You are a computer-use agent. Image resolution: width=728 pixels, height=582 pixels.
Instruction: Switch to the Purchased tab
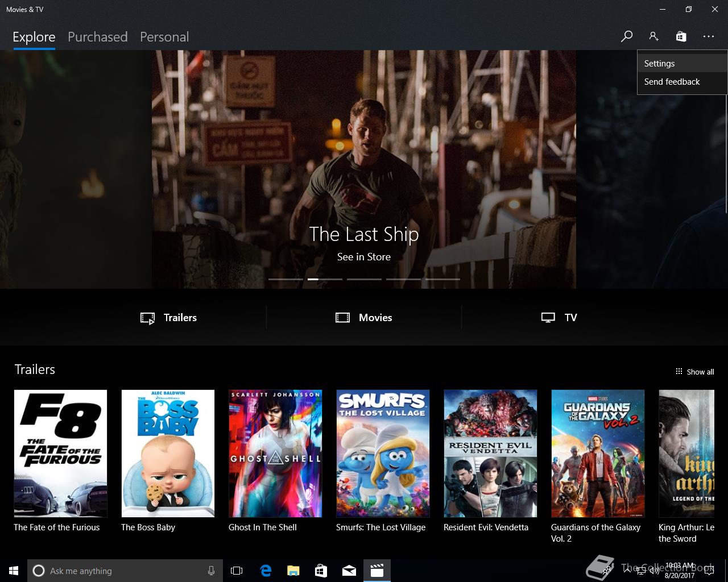click(97, 37)
